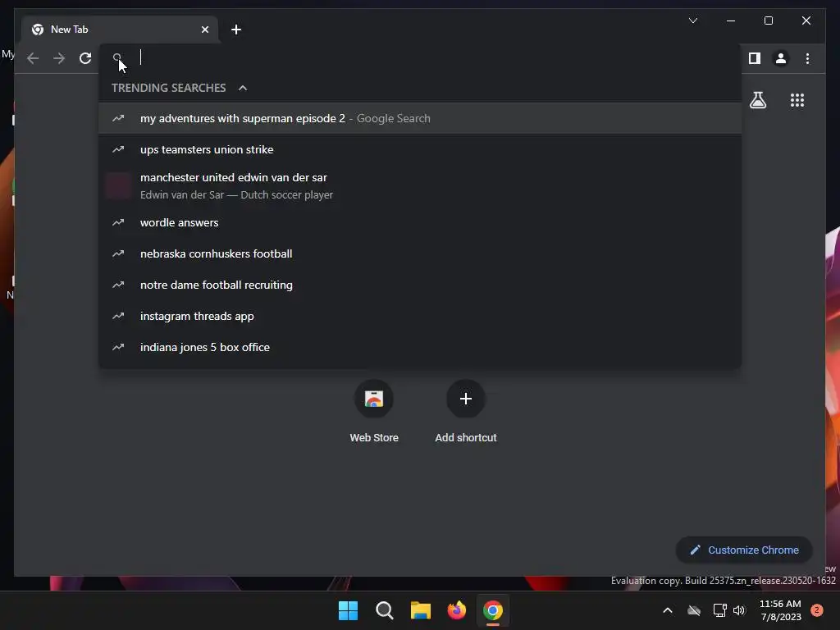
Task: Click the search magnifier in the address bar
Action: coord(117,57)
